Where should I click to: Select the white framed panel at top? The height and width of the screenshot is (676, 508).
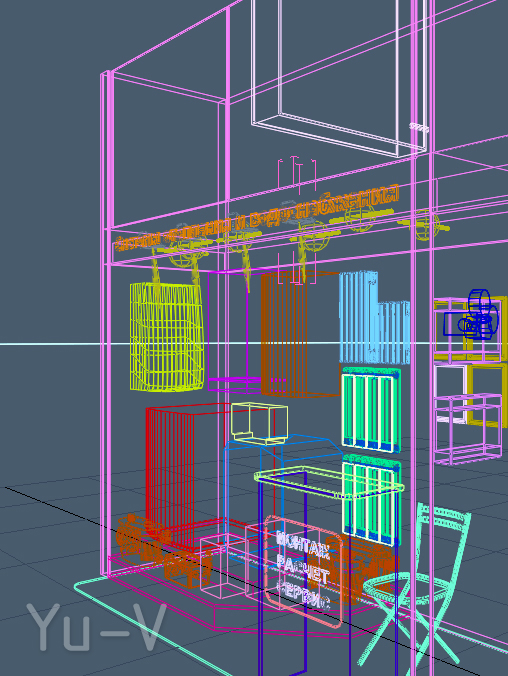[x=340, y=78]
